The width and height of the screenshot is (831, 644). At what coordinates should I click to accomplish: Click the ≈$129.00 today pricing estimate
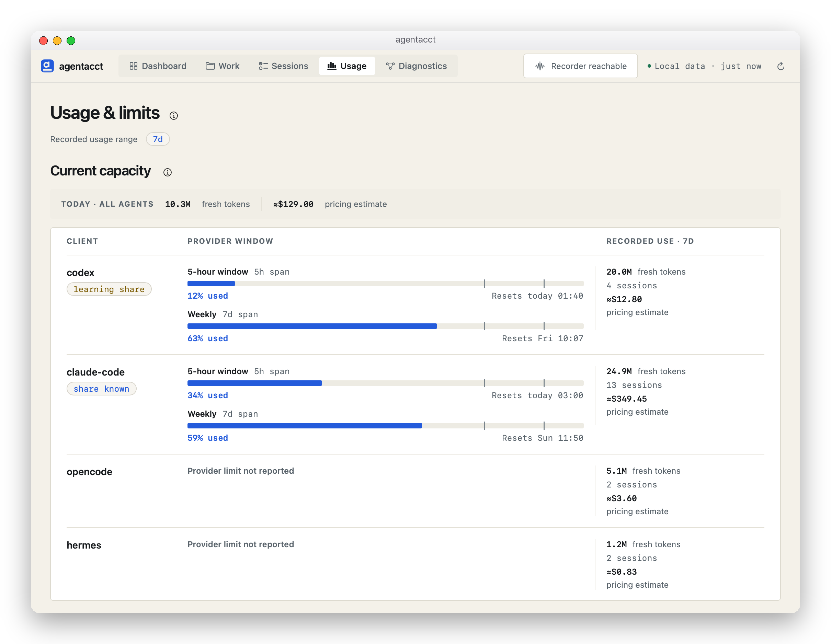293,204
